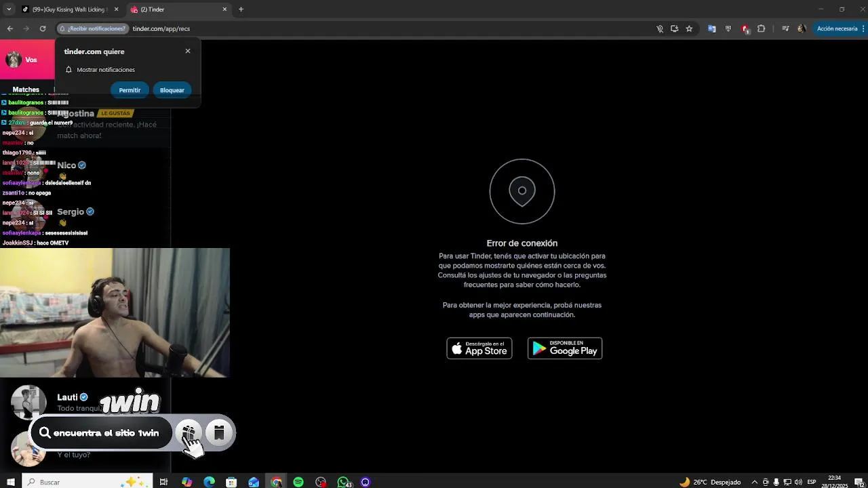This screenshot has height=488, width=868.
Task: Click the ESP language indicator
Action: point(812,482)
